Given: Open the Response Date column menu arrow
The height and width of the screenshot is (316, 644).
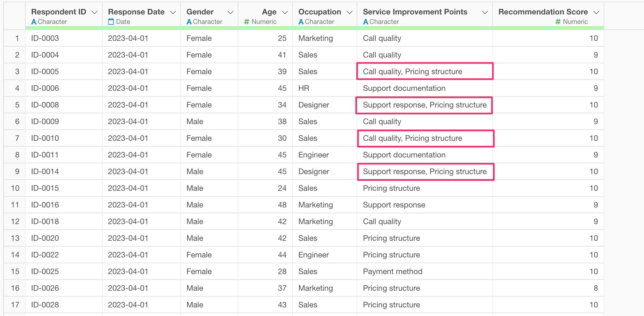Looking at the screenshot, I should [x=173, y=12].
